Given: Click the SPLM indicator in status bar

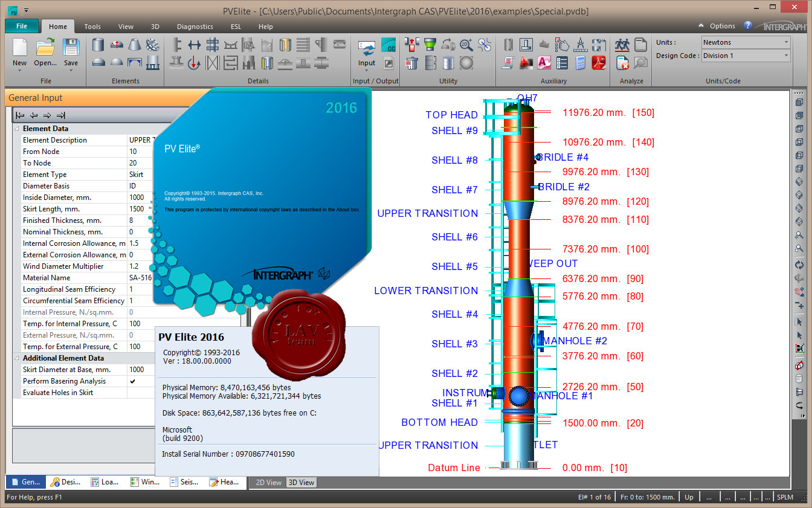Looking at the screenshot, I should point(785,497).
